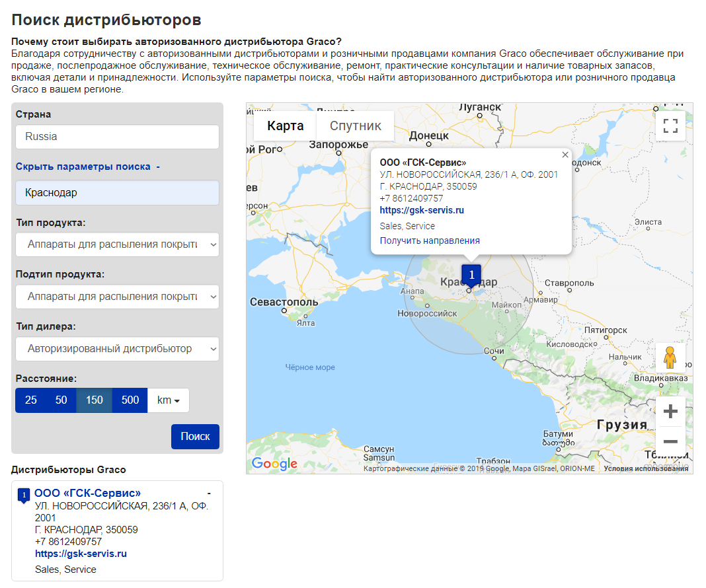This screenshot has height=588, width=706.
Task: Click the Севастополь label on map
Action: [x=284, y=302]
